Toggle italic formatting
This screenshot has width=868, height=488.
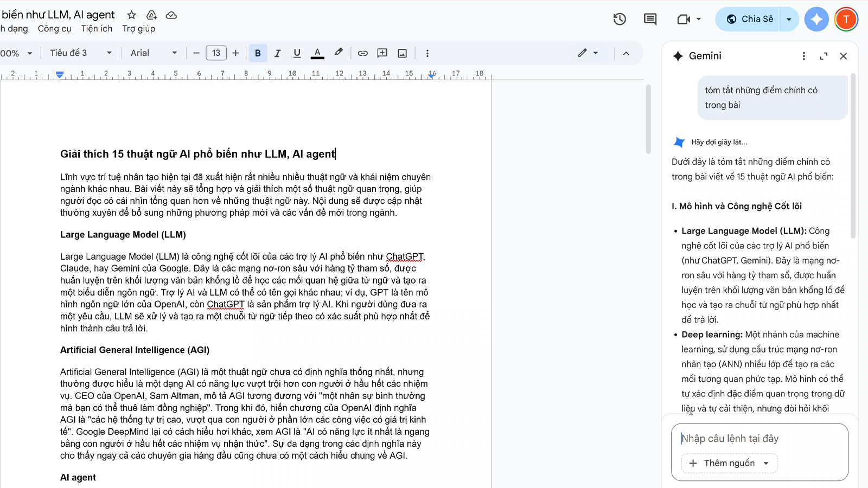click(x=277, y=53)
